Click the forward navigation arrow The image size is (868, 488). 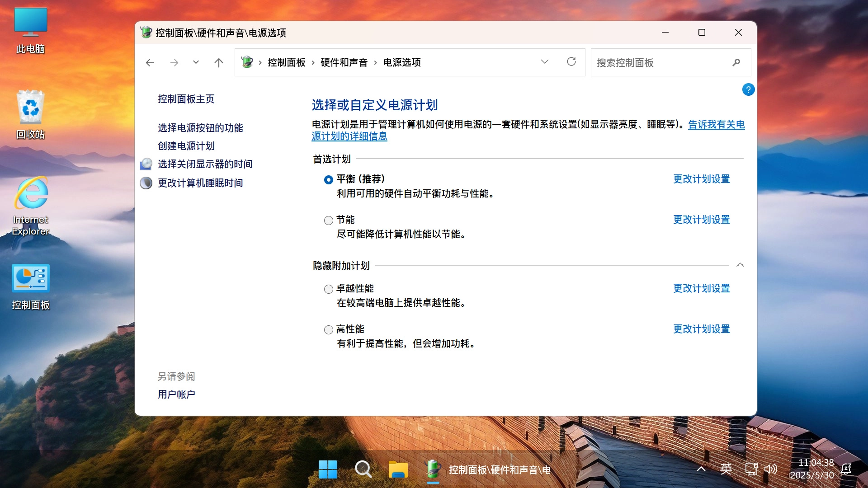174,62
